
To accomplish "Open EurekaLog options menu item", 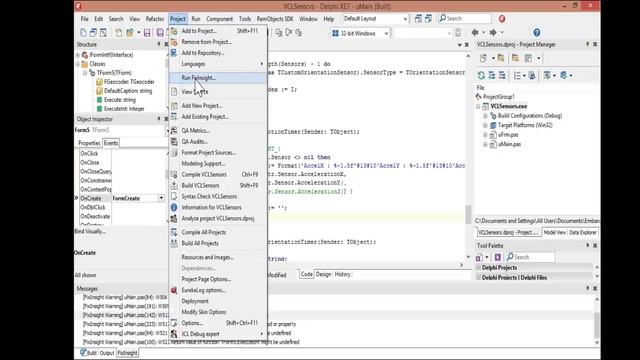I will (x=218, y=290).
